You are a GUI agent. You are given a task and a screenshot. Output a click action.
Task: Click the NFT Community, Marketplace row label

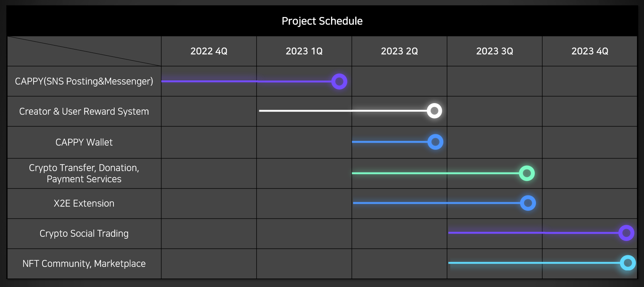point(84,264)
